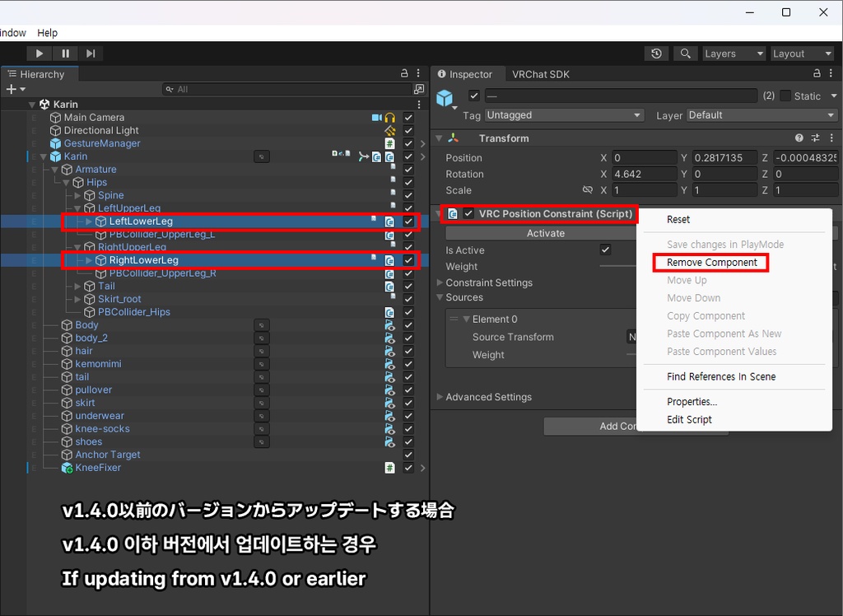Toggle the Inspector panel lock icon

817,73
